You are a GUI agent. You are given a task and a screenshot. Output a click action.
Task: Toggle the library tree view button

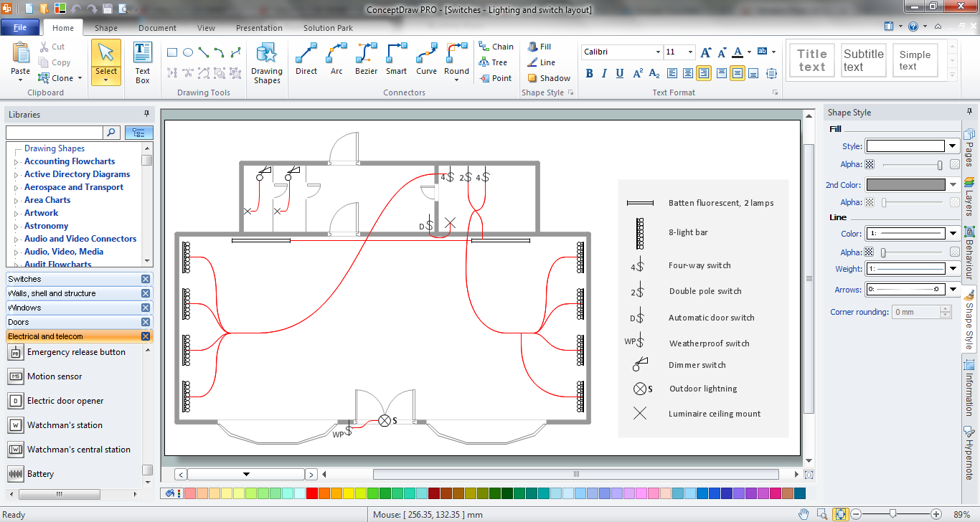pyautogui.click(x=138, y=133)
